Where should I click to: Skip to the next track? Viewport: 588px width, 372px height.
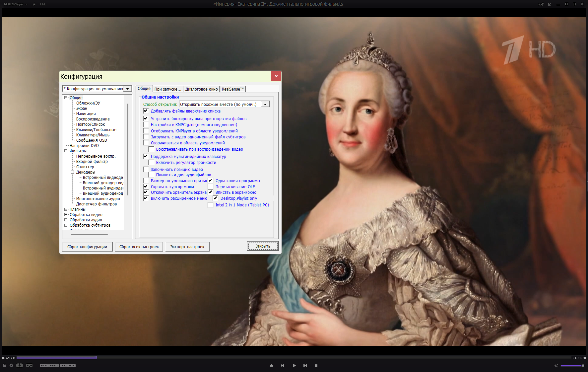305,366
